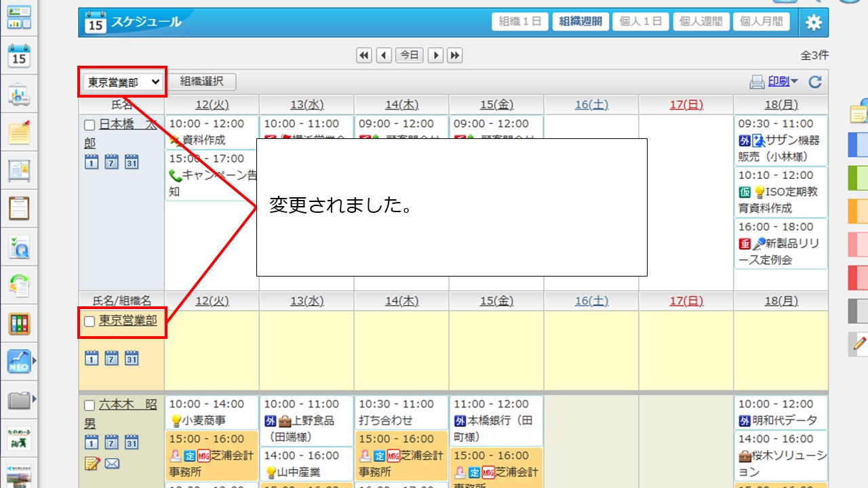Screen dimensions: 868x488
Task: Click the 組織選択 button
Action: [x=201, y=81]
